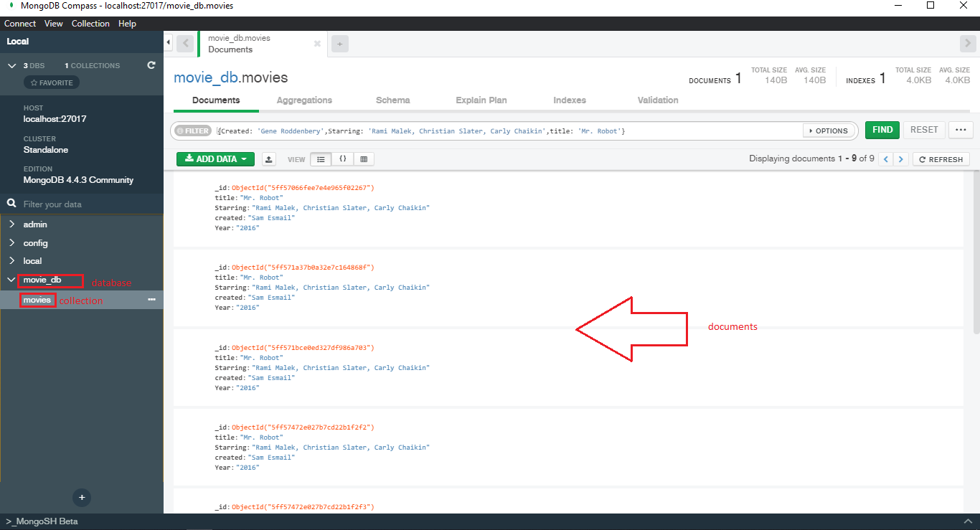The image size is (980, 530).
Task: Open the Collection menu
Action: point(90,24)
